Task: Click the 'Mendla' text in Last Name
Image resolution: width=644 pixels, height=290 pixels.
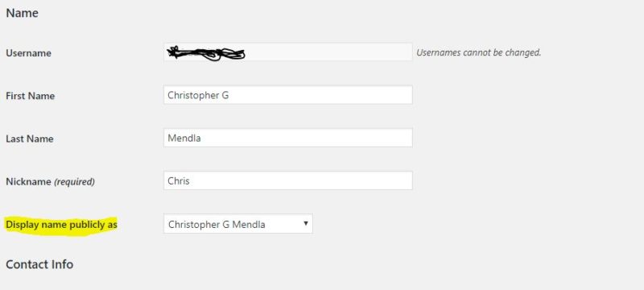Action: 184,138
